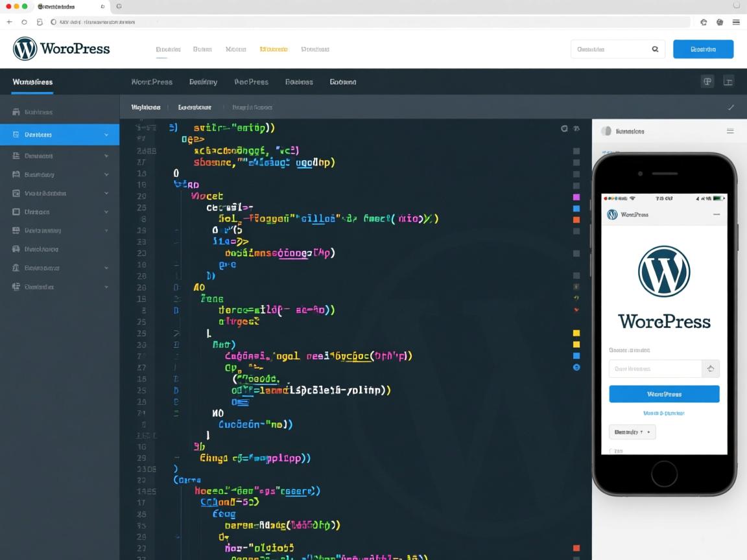Click the purple color swatch beside the code editor
This screenshot has width=747, height=560.
tap(576, 196)
